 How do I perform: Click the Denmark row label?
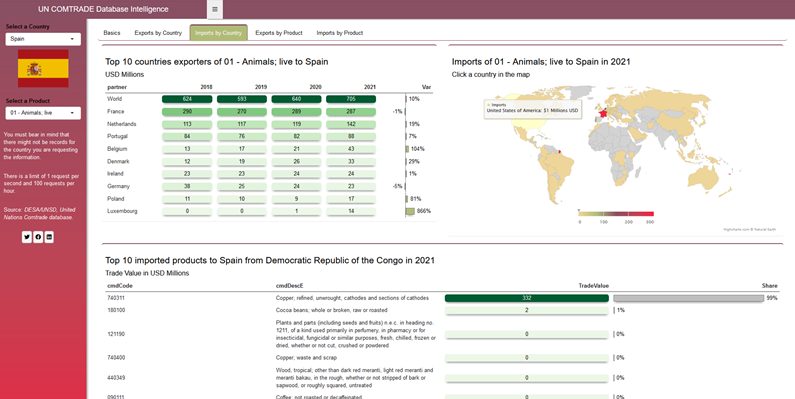click(118, 161)
